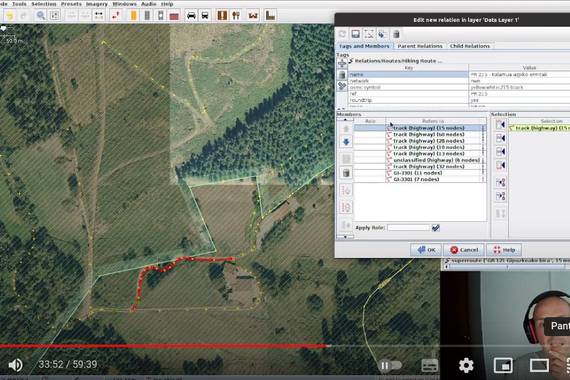Click into the Apply Role text field
This screenshot has height=380, width=570.
point(408,228)
